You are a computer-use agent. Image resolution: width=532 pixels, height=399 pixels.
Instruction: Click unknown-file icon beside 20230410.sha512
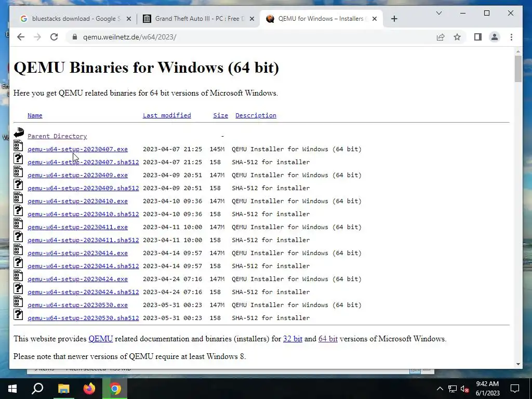click(18, 211)
